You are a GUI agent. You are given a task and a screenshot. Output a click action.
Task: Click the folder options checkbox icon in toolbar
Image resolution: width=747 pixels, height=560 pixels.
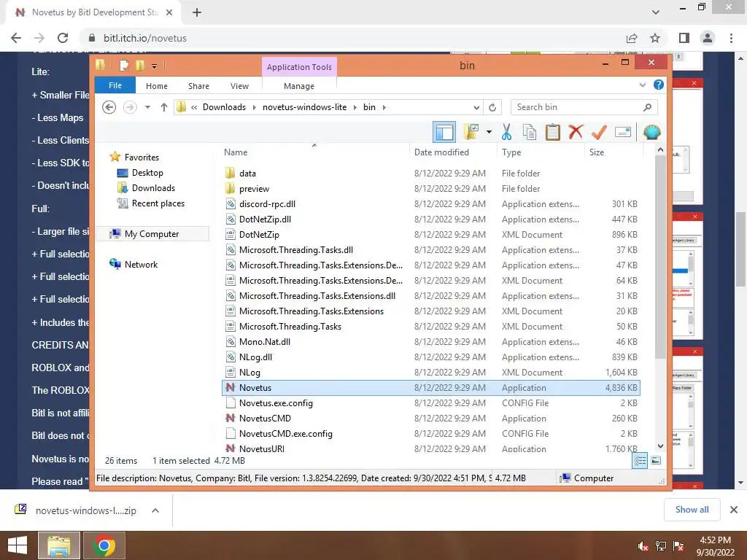pyautogui.click(x=471, y=132)
